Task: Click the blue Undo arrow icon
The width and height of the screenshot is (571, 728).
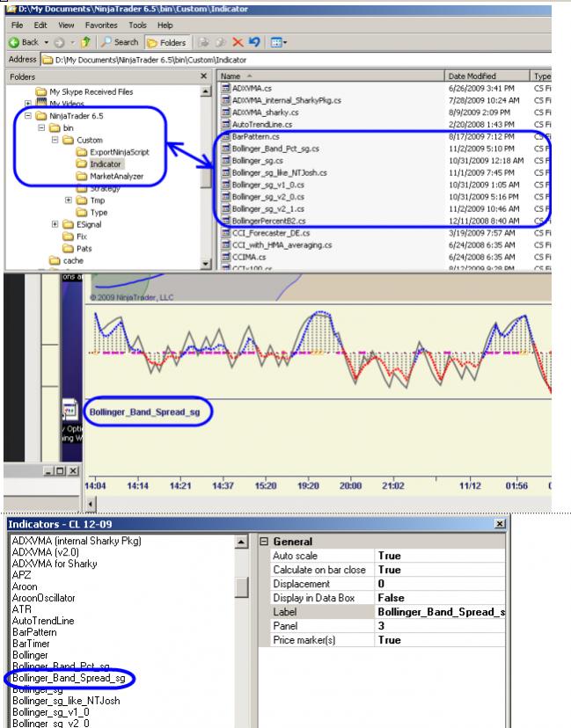Action: pyautogui.click(x=254, y=42)
